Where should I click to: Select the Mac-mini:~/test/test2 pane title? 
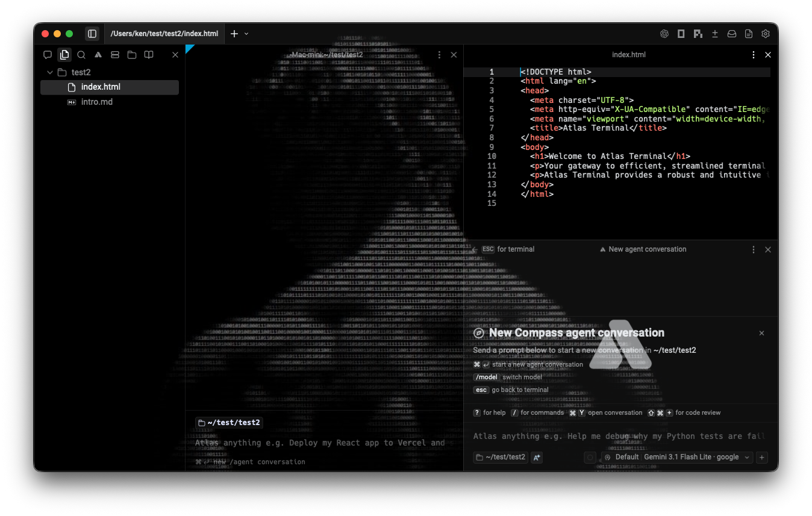coord(325,55)
